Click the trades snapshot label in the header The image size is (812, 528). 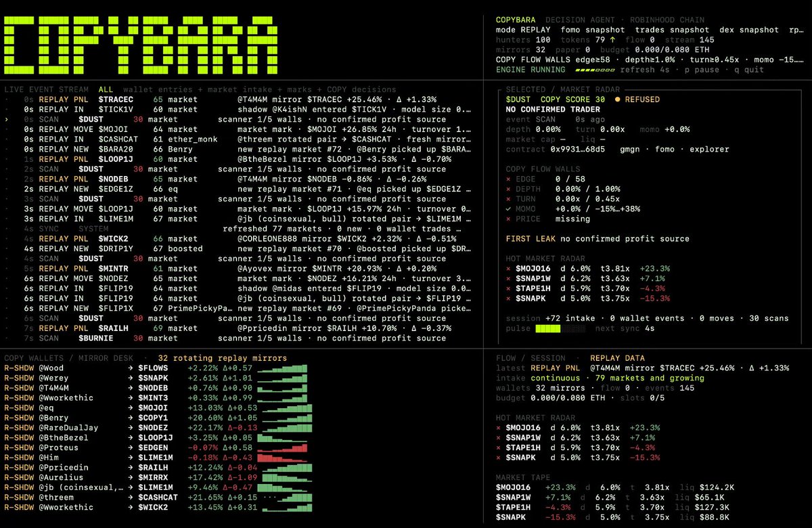[673, 30]
